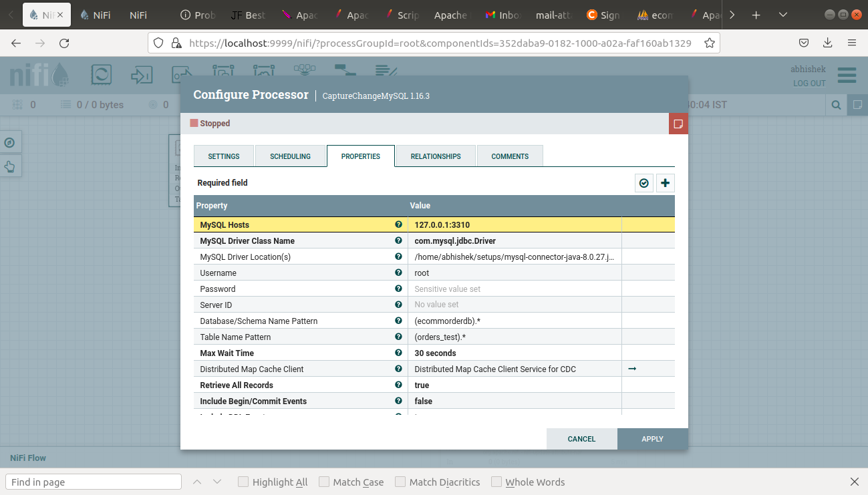Screen dimensions: 868x495
Task: Enable the Highlight All option
Action: 243,481
